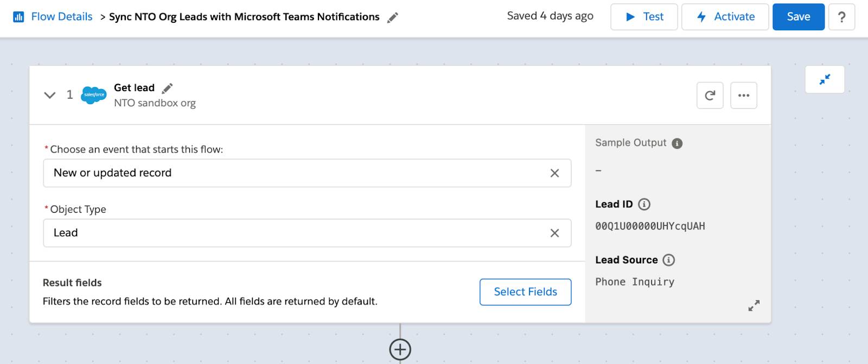Image resolution: width=868 pixels, height=364 pixels.
Task: Show Sample Output info tooltip icon
Action: click(x=677, y=143)
